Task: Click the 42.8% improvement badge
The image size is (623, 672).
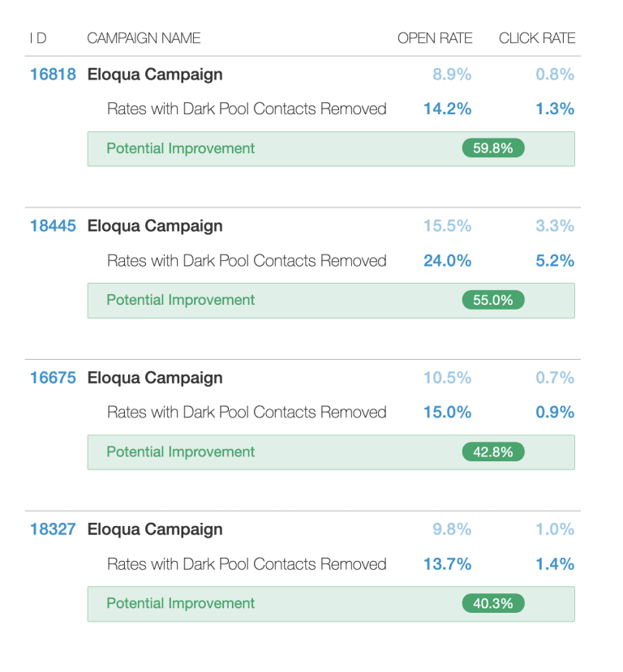Action: (x=493, y=452)
